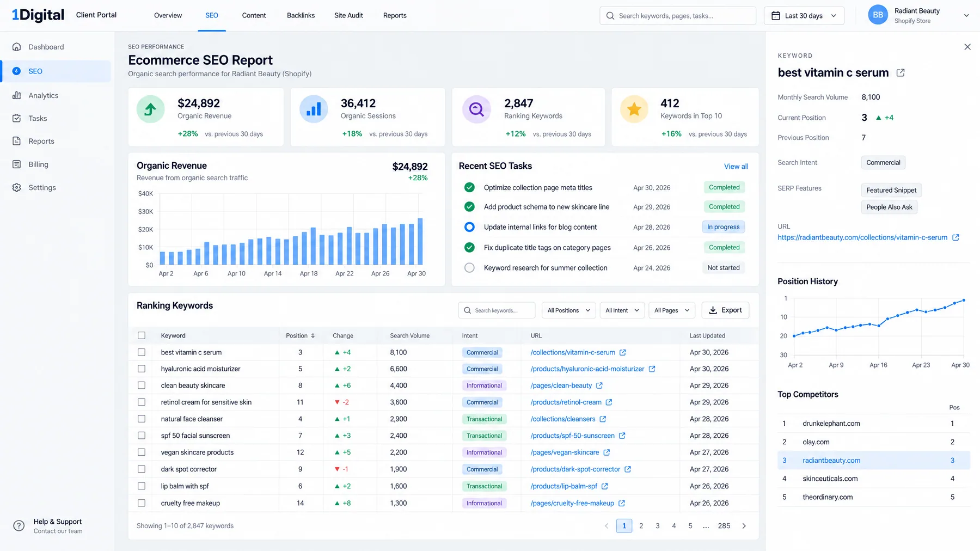This screenshot has height=551, width=980.
Task: Expand the Radiant Beauty account menu
Action: (966, 16)
